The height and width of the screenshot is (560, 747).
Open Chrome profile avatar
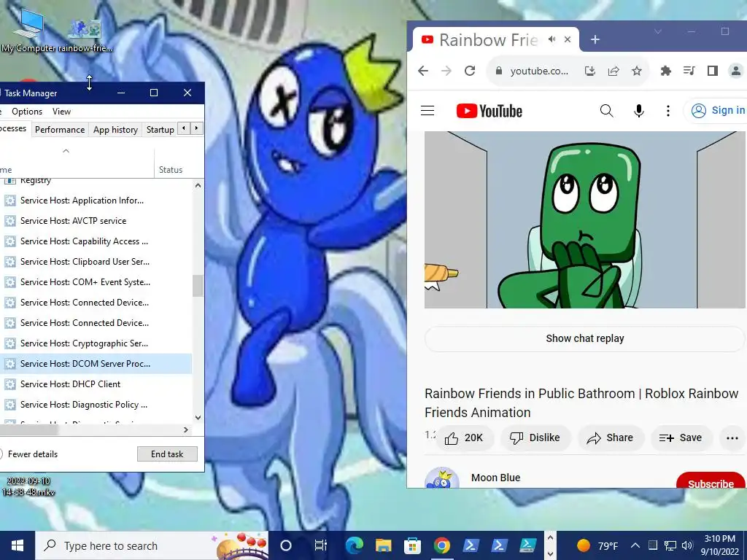pyautogui.click(x=735, y=71)
